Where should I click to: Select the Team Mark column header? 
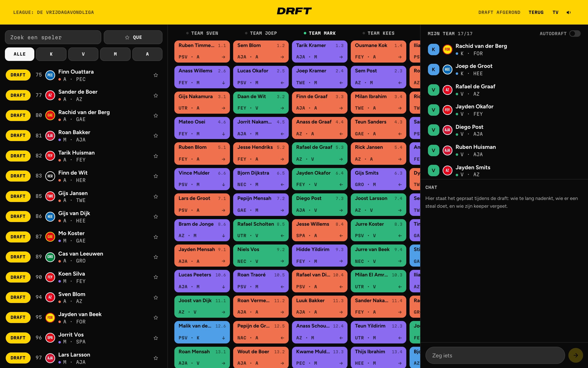pos(320,33)
